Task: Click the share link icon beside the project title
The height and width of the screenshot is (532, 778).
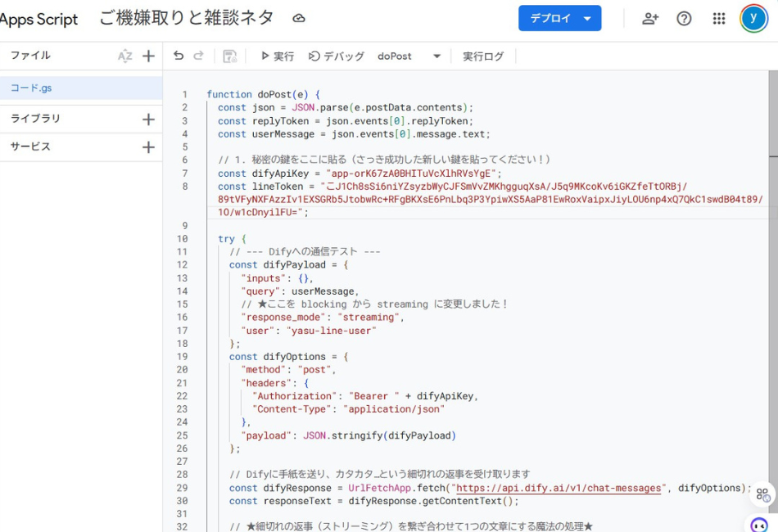Action: (x=298, y=18)
